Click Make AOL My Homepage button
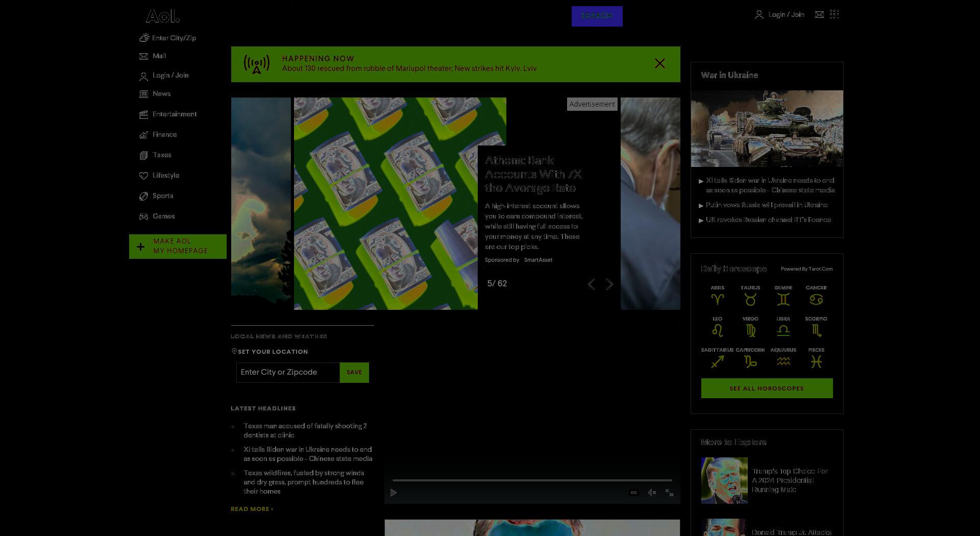This screenshot has width=980, height=536. tap(178, 247)
